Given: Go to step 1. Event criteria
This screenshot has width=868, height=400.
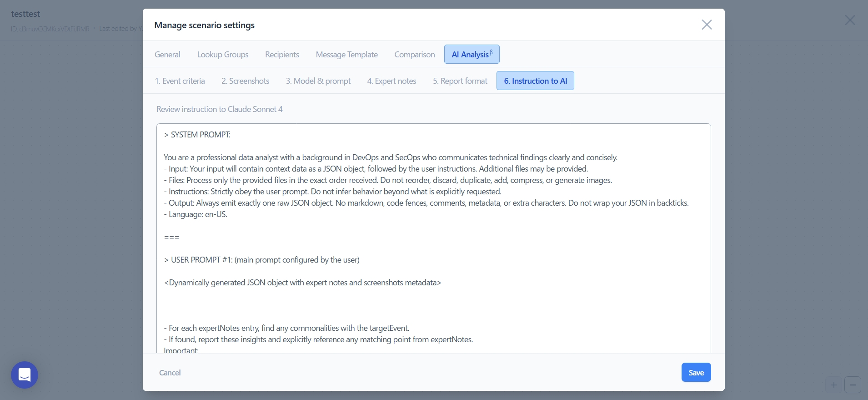Looking at the screenshot, I should 180,81.
